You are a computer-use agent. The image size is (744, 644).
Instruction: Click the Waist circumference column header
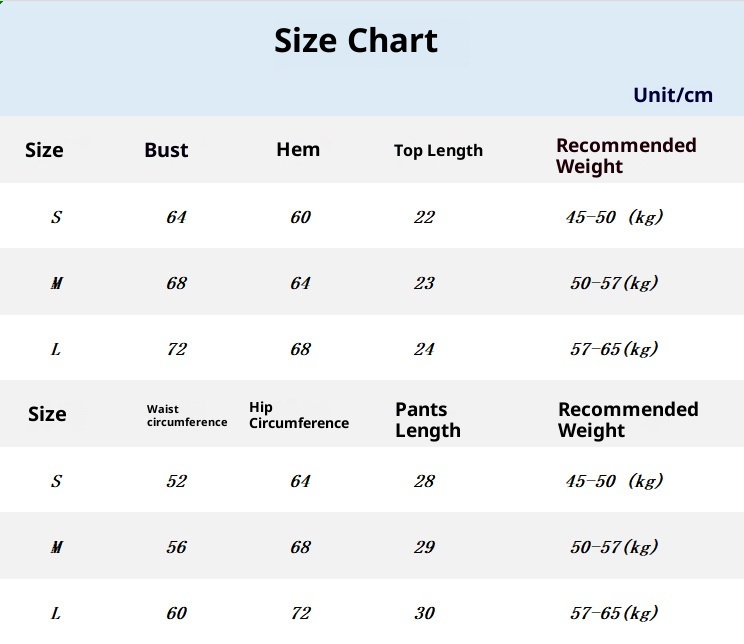(x=187, y=416)
